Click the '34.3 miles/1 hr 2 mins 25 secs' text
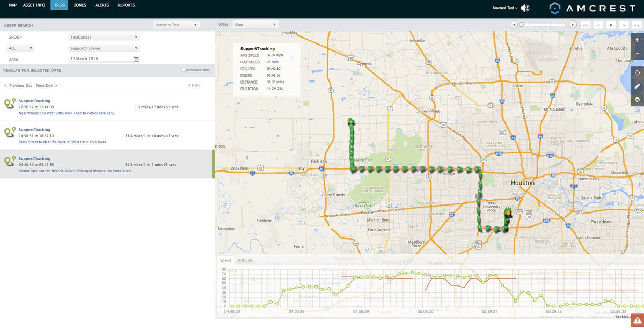 [x=151, y=165]
